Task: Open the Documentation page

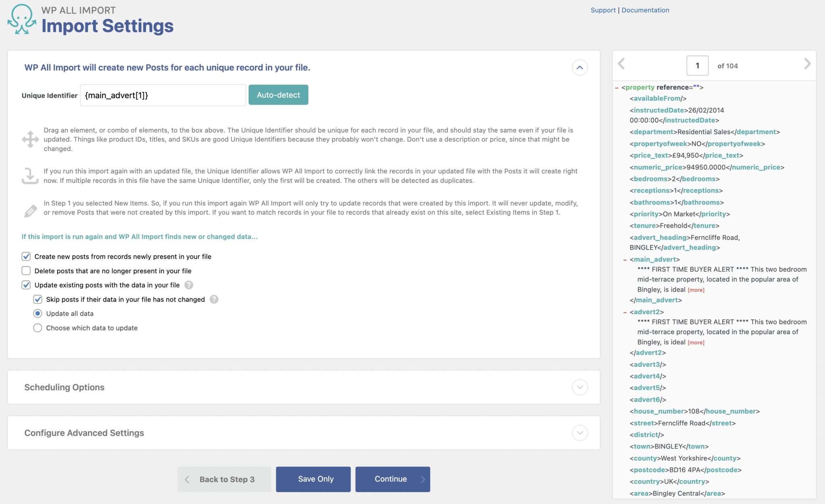Action: click(645, 10)
